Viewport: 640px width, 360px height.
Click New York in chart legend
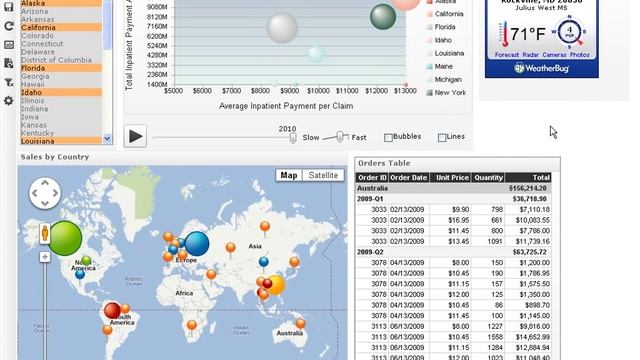tap(446, 93)
